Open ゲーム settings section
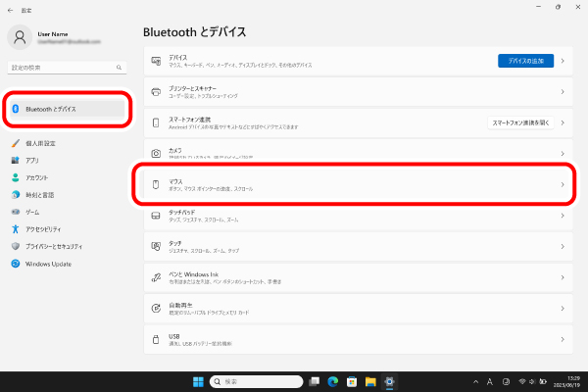Image resolution: width=588 pixels, height=392 pixels. (32, 212)
